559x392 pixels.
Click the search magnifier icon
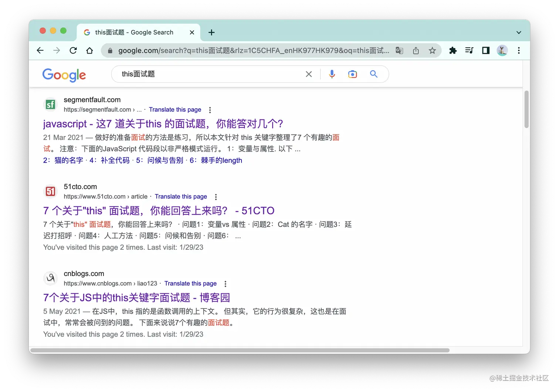[373, 74]
